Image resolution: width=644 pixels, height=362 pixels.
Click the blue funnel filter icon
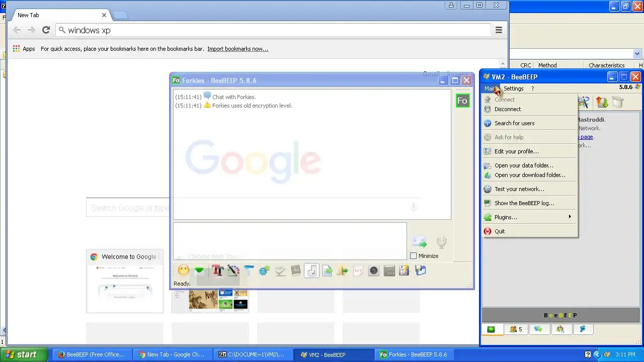[249, 270]
